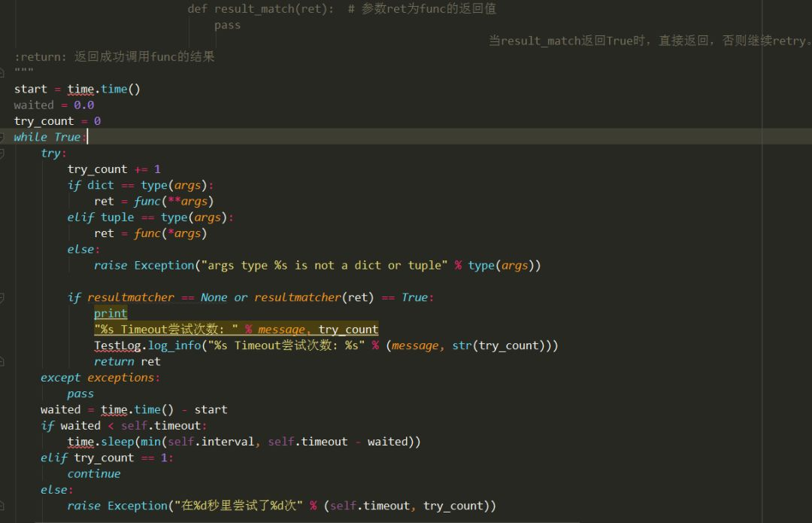The height and width of the screenshot is (523, 812).
Task: Click the 'continue' statement
Action: click(94, 474)
